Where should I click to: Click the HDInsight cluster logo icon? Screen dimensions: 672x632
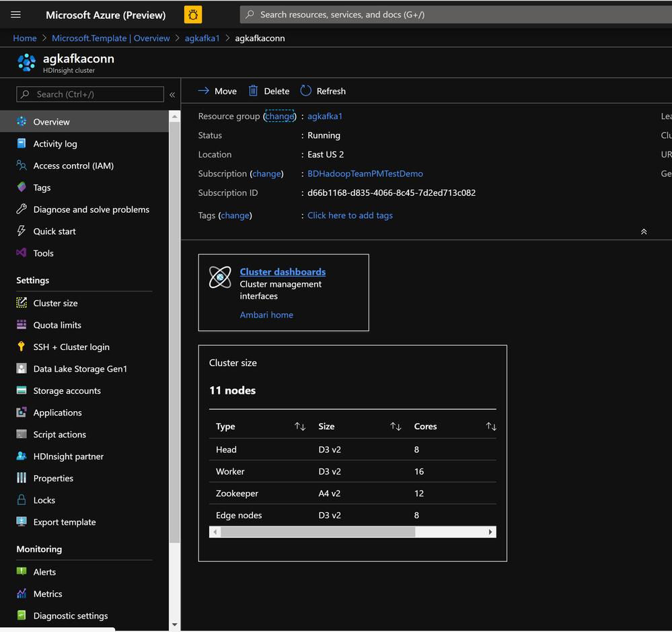[x=27, y=63]
